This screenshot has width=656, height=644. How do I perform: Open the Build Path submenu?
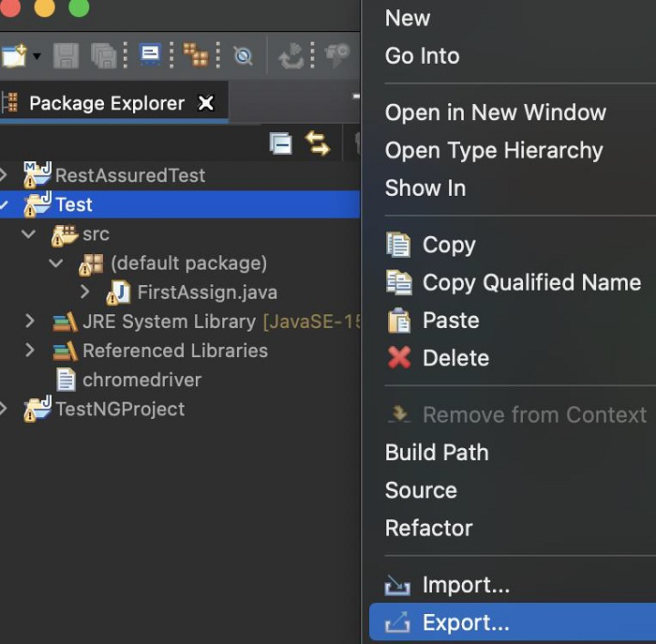click(x=437, y=452)
